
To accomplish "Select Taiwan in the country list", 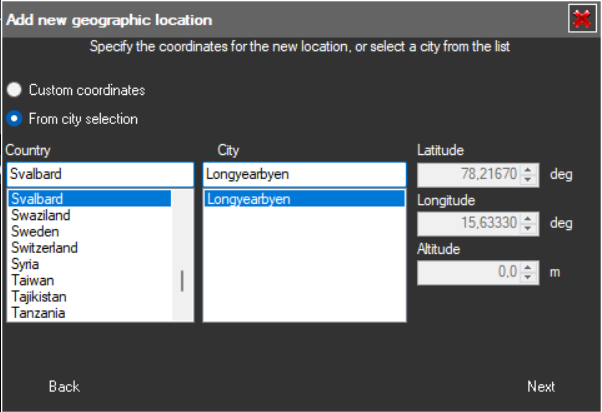I will click(89, 280).
